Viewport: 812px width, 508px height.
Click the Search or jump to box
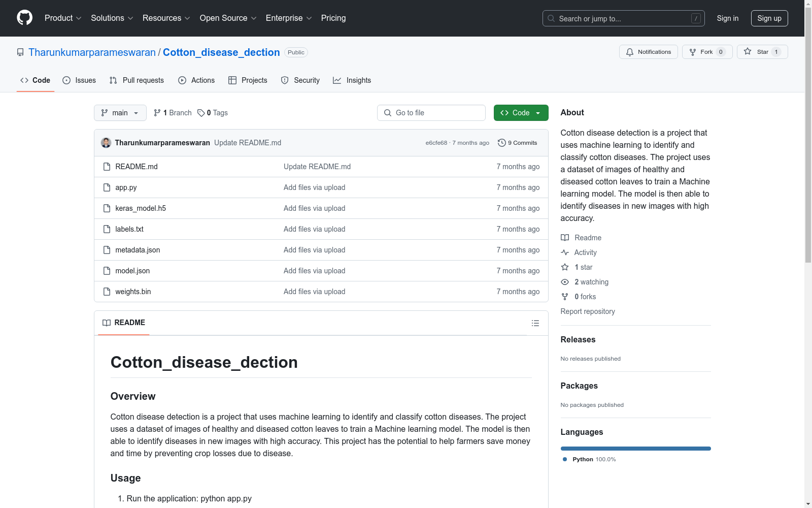point(623,18)
